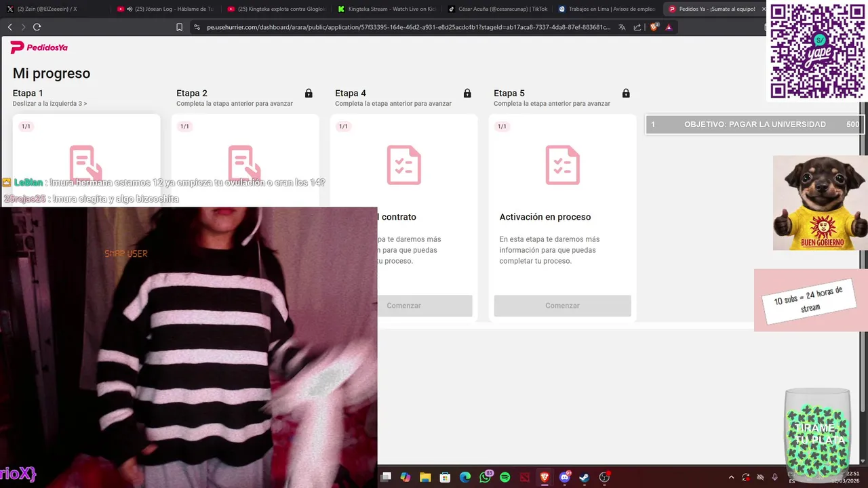Image resolution: width=868 pixels, height=488 pixels.
Task: Click the 1/1 badge on Etapa 5 card
Action: pyautogui.click(x=502, y=127)
